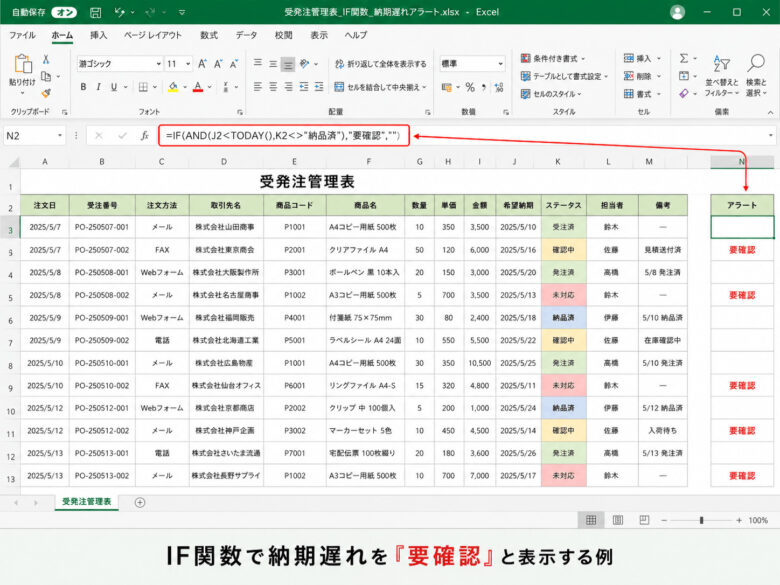Screen dimensions: 780x585
Task: Click the Orientation text angle icon
Action: click(x=304, y=64)
